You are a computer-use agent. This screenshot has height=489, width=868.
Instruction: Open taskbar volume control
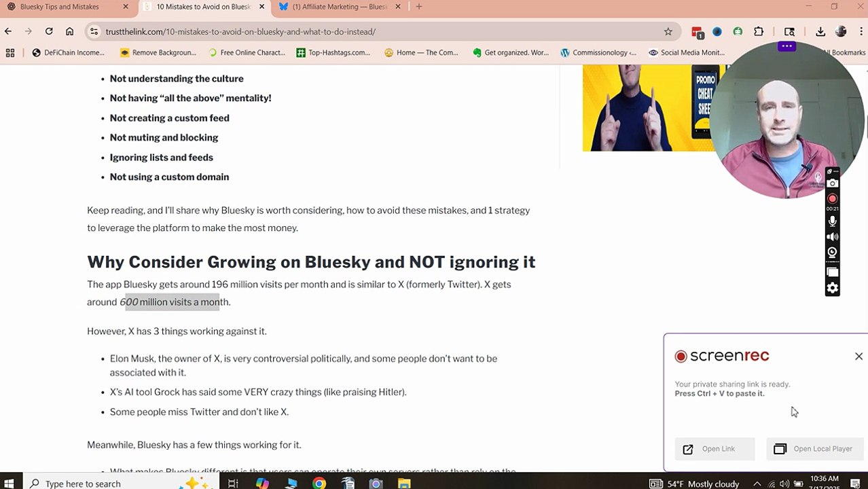pos(784,484)
